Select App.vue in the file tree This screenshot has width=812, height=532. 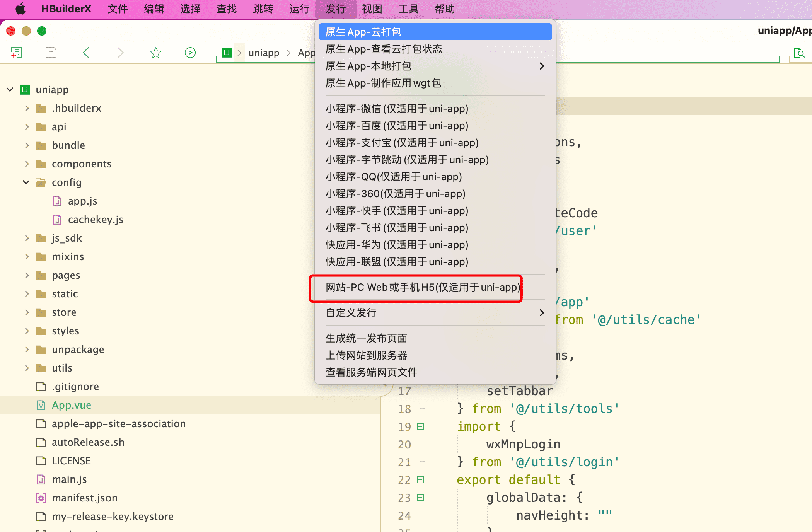pos(72,405)
